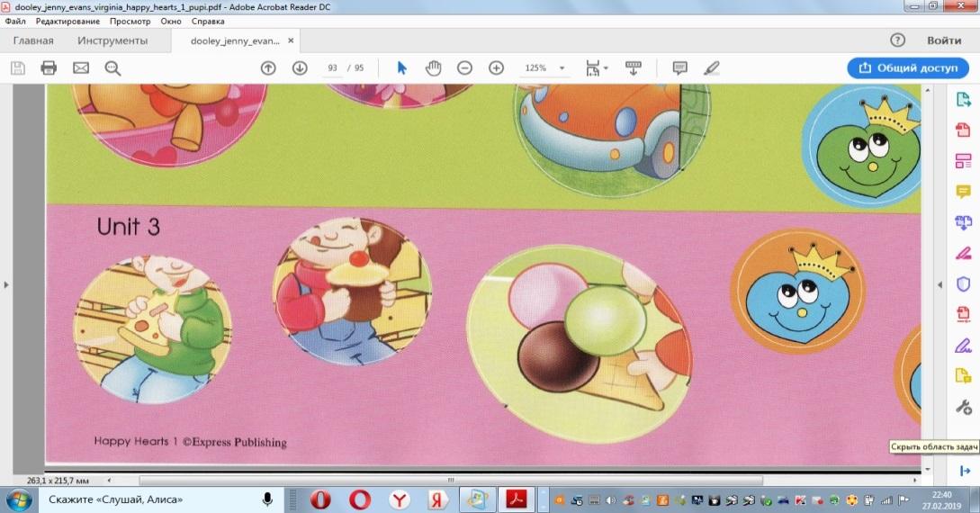Open the Просмотр menu

(x=130, y=22)
